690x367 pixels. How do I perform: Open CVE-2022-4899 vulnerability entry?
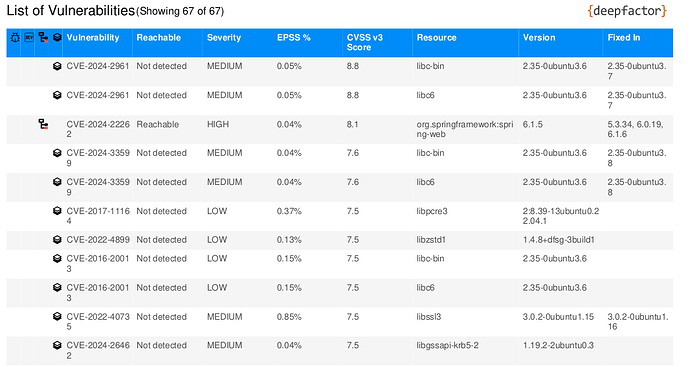point(98,240)
